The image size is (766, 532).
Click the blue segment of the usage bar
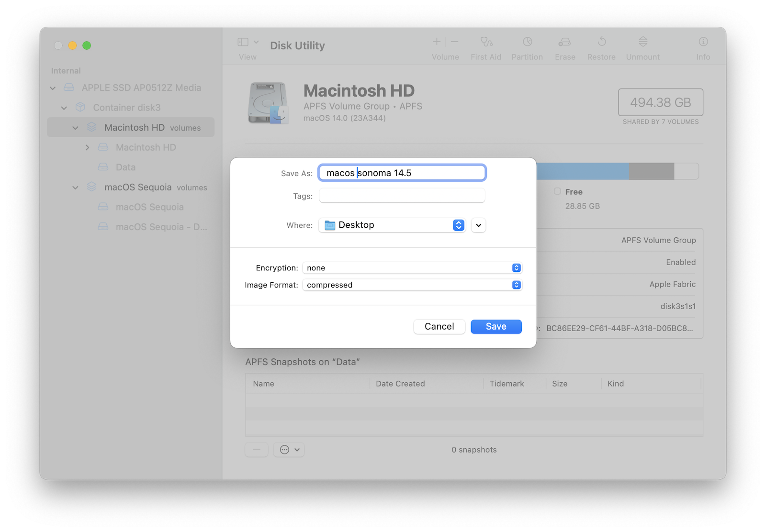coord(583,171)
